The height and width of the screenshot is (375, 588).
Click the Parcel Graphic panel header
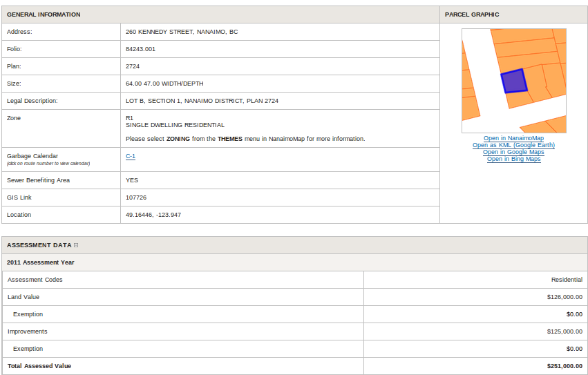point(472,15)
